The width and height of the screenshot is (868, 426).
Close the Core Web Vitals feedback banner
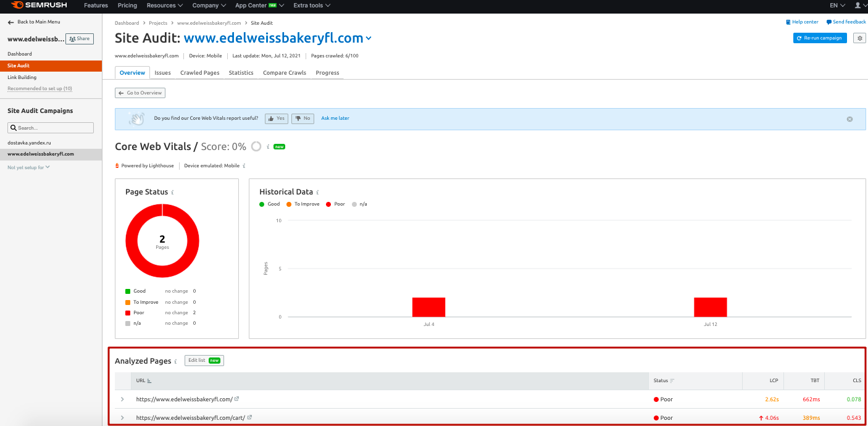[849, 119]
